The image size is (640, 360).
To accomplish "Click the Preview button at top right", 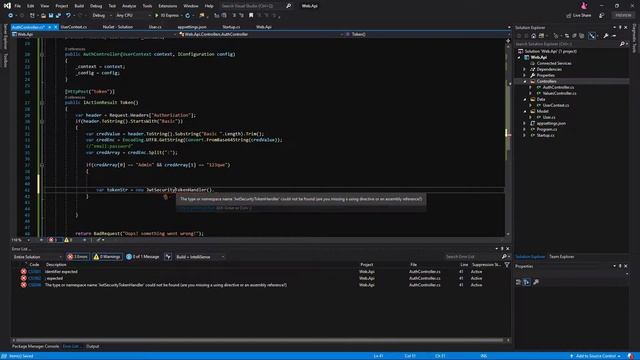I will tap(623, 16).
